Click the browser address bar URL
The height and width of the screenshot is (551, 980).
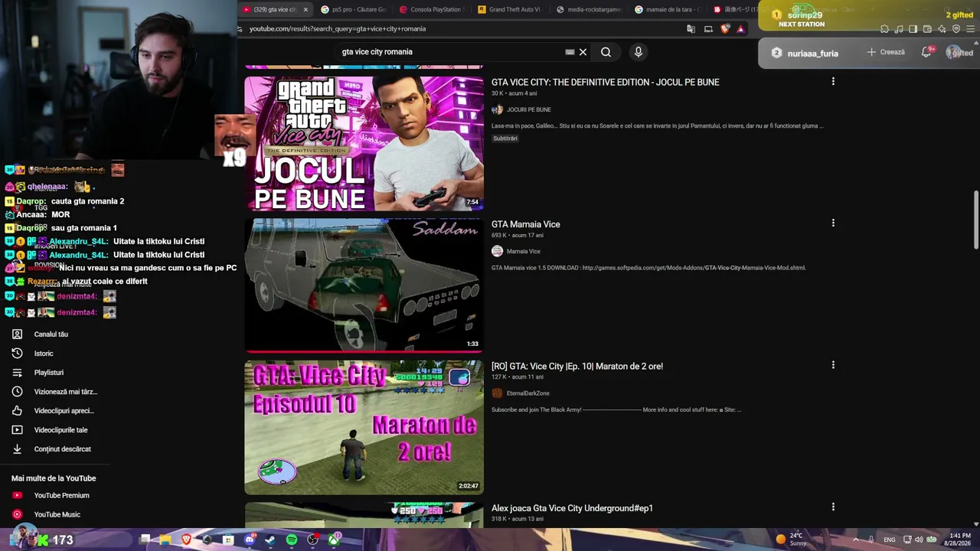coord(338,29)
